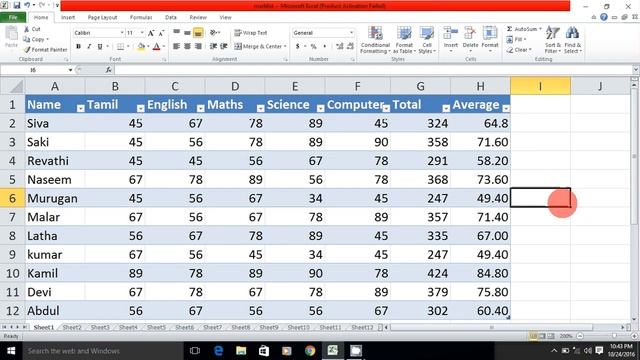Click Conditional Formatting button
Viewport: 640px width, 360px height.
(x=375, y=40)
